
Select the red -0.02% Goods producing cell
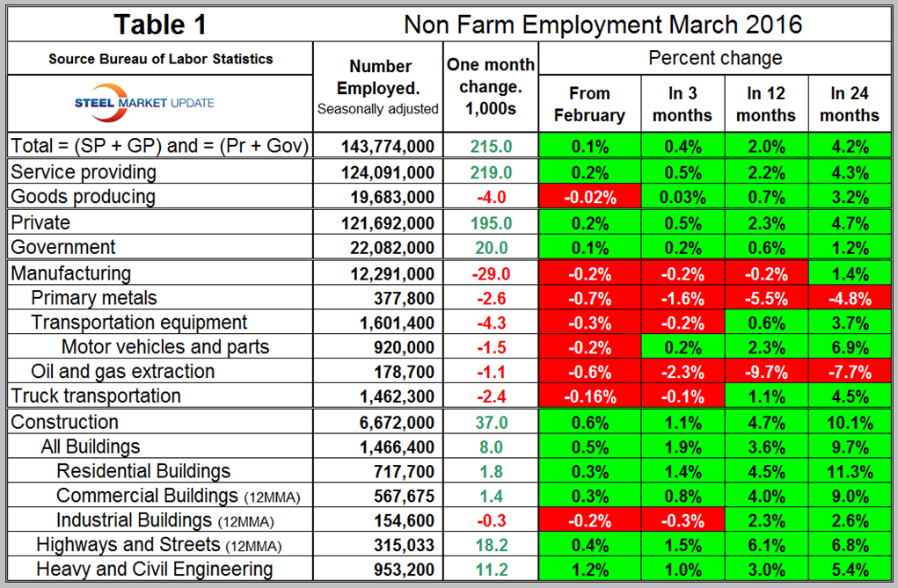pyautogui.click(x=589, y=197)
